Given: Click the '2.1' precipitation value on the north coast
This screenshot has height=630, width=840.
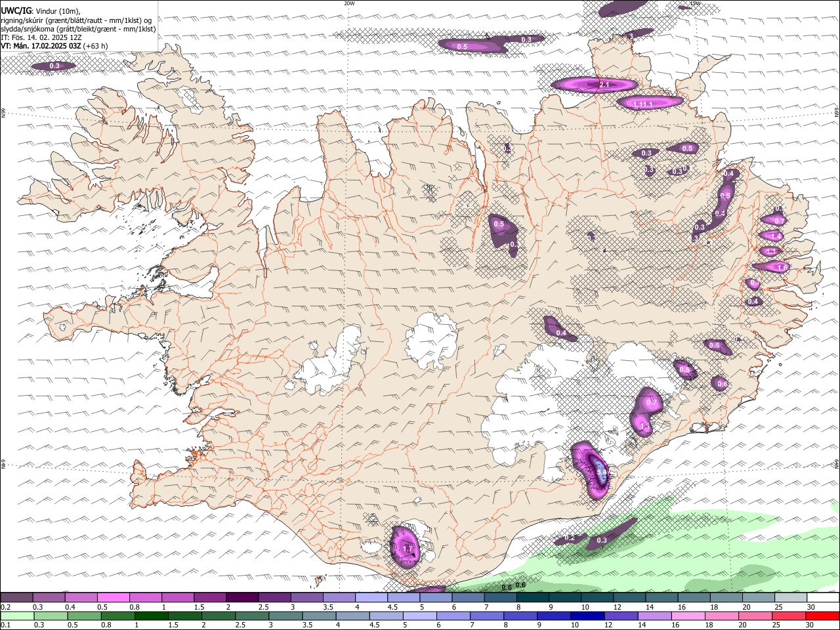Looking at the screenshot, I should pyautogui.click(x=605, y=85).
